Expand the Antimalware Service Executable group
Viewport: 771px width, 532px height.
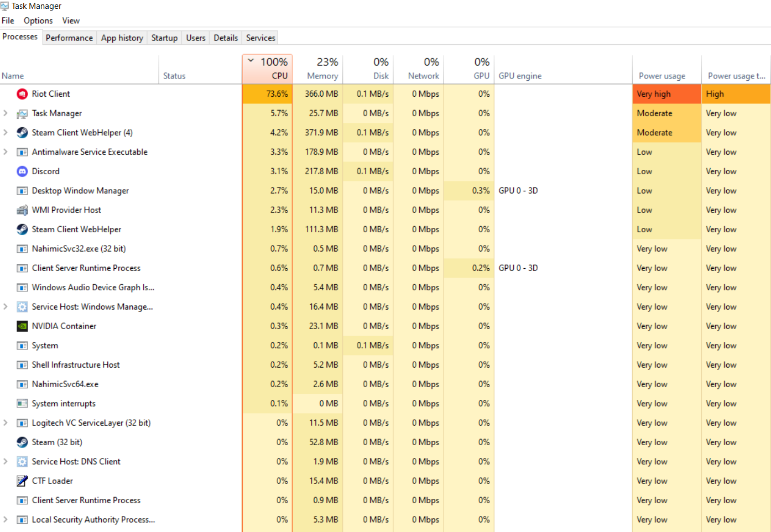pos(6,152)
